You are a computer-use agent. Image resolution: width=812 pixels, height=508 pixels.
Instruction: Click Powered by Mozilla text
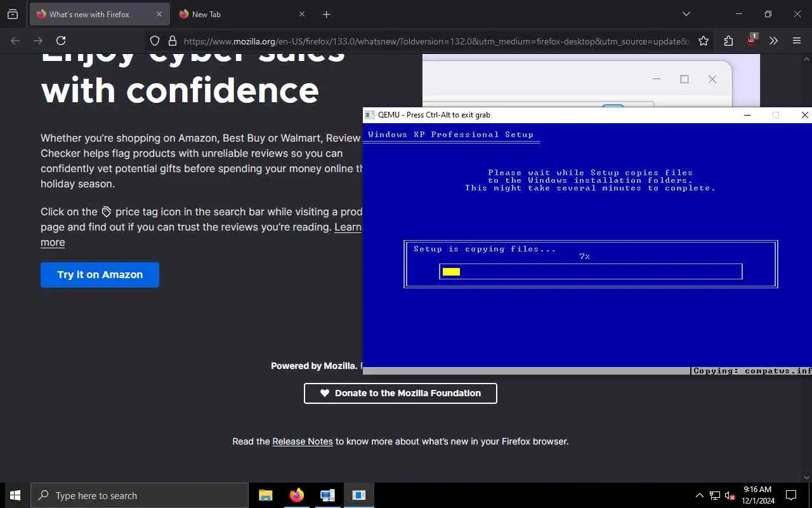click(314, 366)
